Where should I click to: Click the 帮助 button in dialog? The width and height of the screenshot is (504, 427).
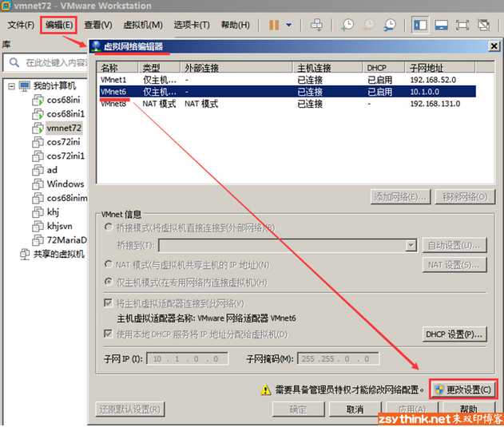pos(468,409)
